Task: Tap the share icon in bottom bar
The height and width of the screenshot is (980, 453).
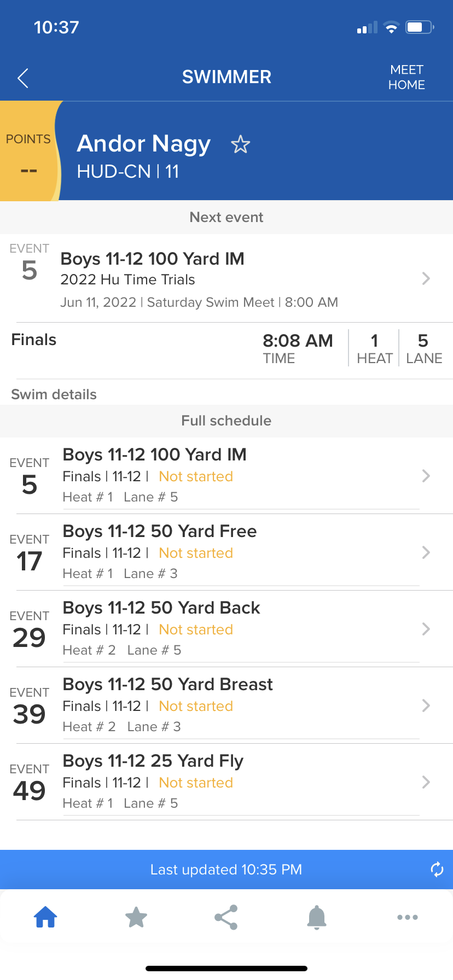Action: 226,917
